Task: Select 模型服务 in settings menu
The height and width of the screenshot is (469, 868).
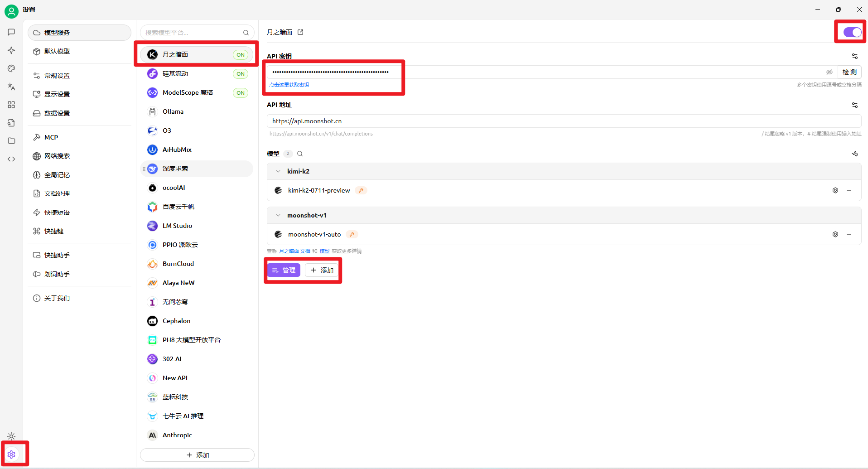Action: [x=80, y=33]
